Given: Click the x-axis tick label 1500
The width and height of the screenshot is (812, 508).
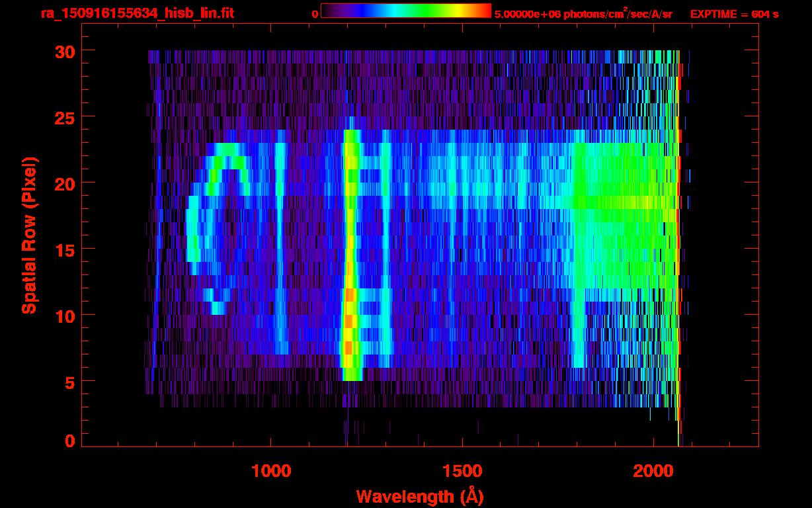Looking at the screenshot, I should tap(462, 470).
